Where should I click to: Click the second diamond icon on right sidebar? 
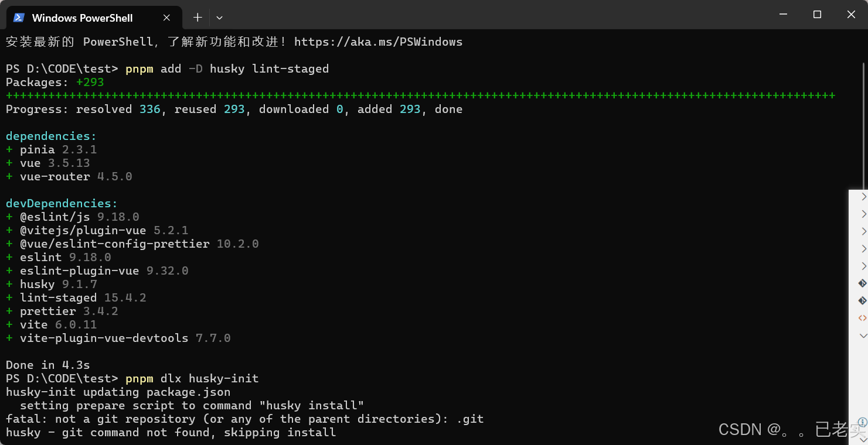(863, 300)
